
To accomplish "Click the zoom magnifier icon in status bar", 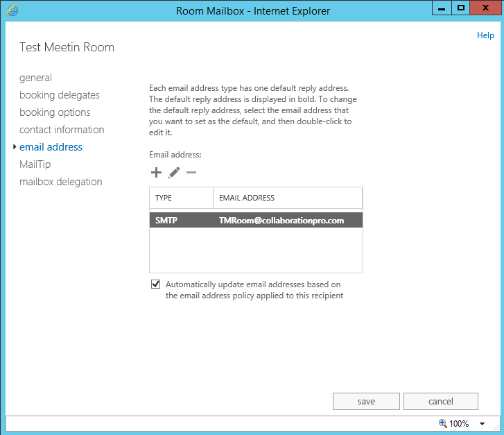I will [443, 423].
